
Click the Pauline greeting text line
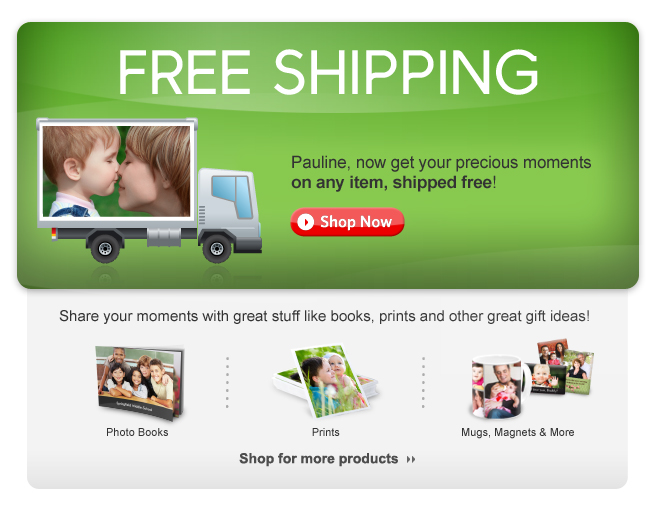(441, 162)
